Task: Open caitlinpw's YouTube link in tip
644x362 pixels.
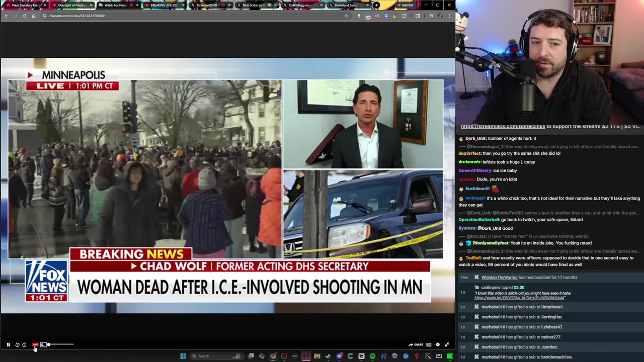Action: tap(519, 298)
